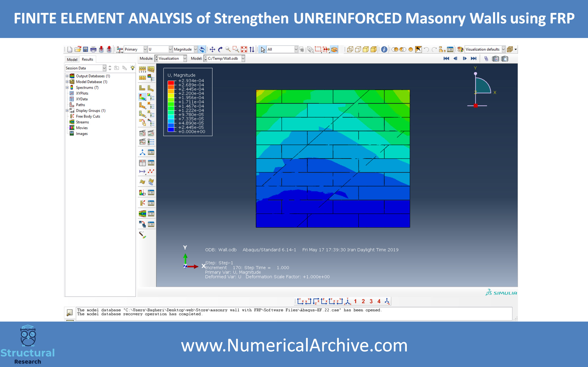Select the Magnify view tool

pos(228,49)
